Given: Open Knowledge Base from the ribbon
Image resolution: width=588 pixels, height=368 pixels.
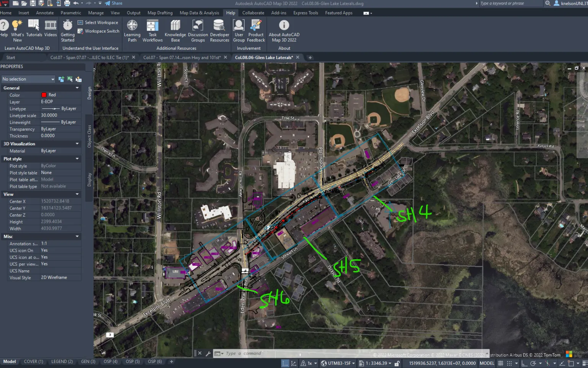Looking at the screenshot, I should 175,26.
